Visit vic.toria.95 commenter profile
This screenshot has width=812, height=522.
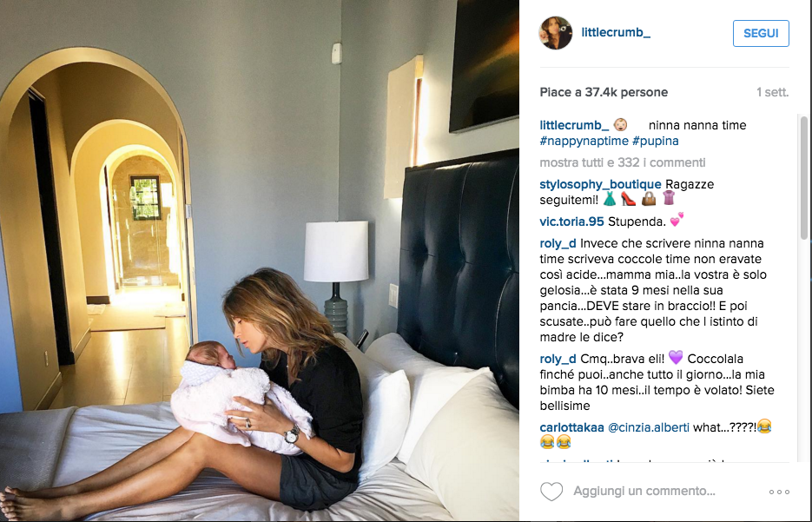tap(571, 221)
